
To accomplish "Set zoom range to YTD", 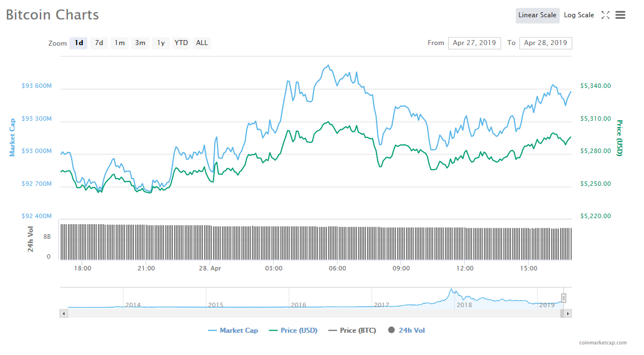I will click(x=181, y=43).
